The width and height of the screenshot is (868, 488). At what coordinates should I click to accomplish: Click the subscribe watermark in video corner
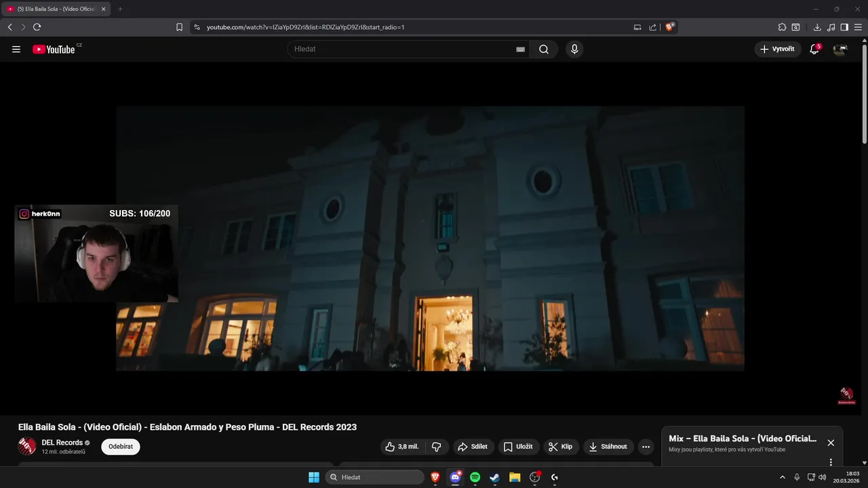[x=846, y=396]
